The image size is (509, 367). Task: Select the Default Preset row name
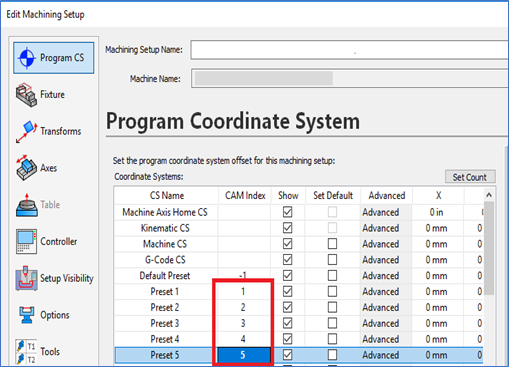(165, 276)
